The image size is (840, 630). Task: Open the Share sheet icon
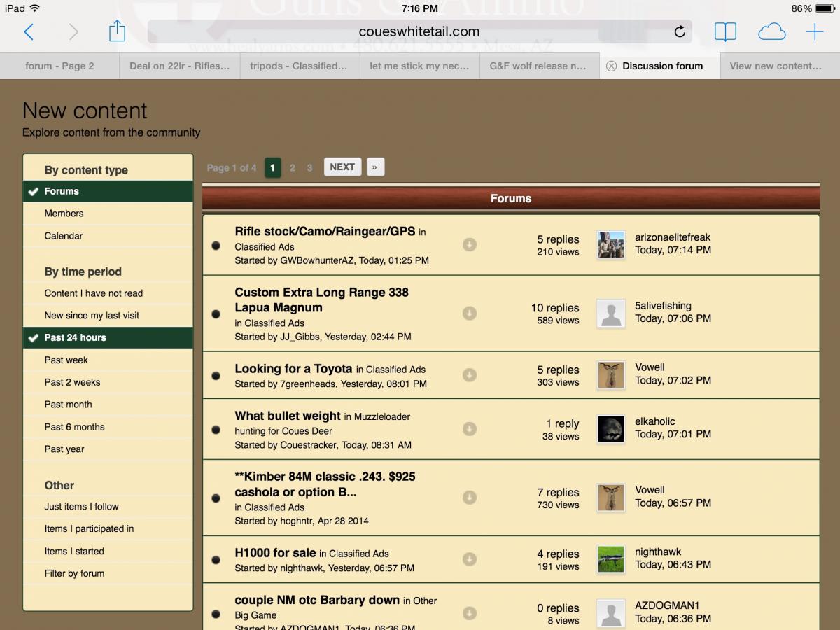pyautogui.click(x=117, y=30)
